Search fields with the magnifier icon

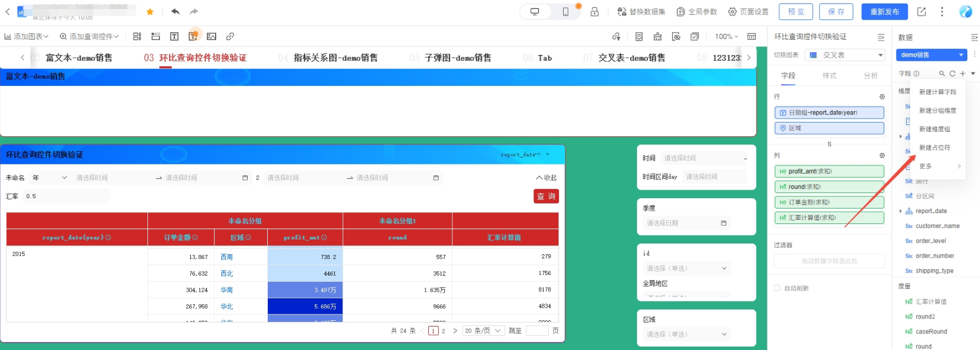(942, 74)
